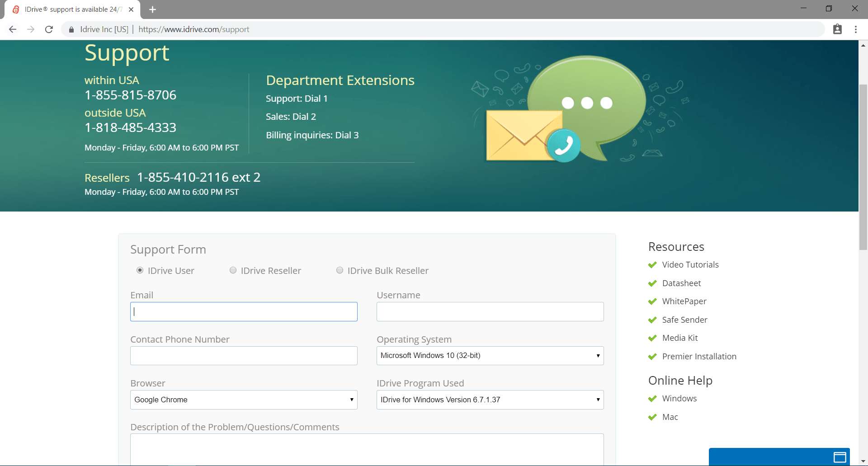
Task: Select the IDrive User radio button
Action: point(140,270)
